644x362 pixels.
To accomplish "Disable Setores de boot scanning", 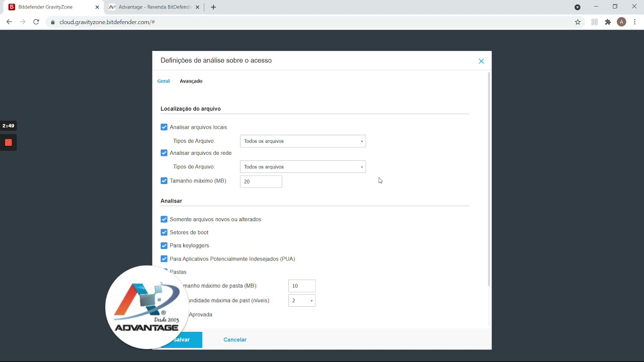I will click(164, 232).
